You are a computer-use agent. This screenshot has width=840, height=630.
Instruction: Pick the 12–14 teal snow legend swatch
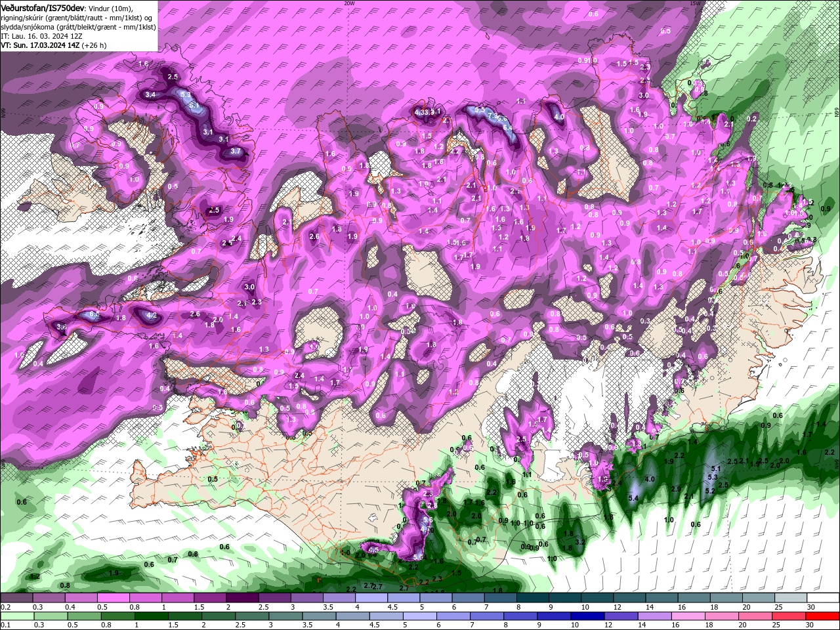click(629, 598)
